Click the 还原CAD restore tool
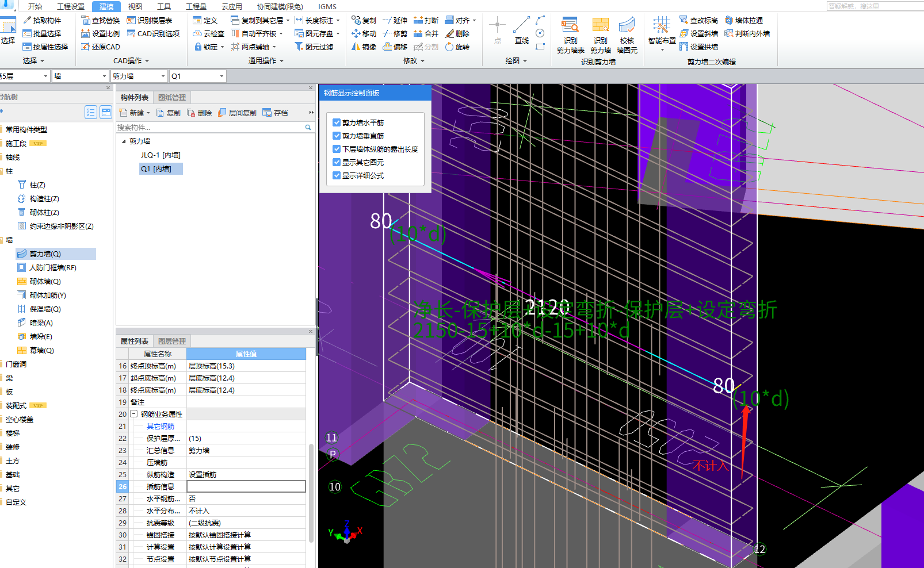Screen dimensions: 924x568 click(101, 47)
